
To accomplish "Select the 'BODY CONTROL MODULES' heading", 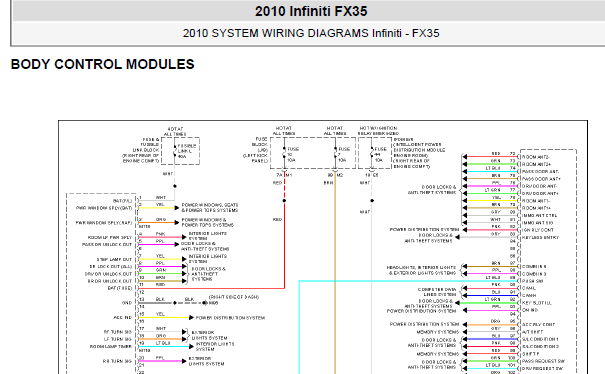I will click(x=103, y=64).
